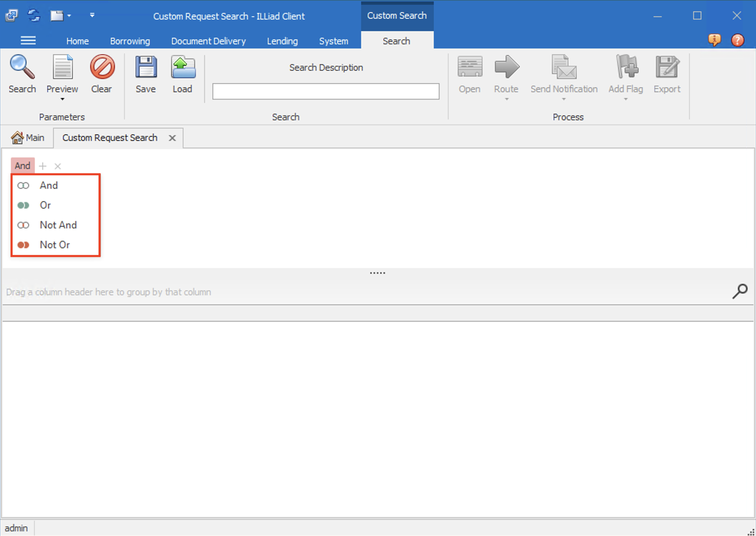
Task: Save the current search
Action: click(145, 74)
